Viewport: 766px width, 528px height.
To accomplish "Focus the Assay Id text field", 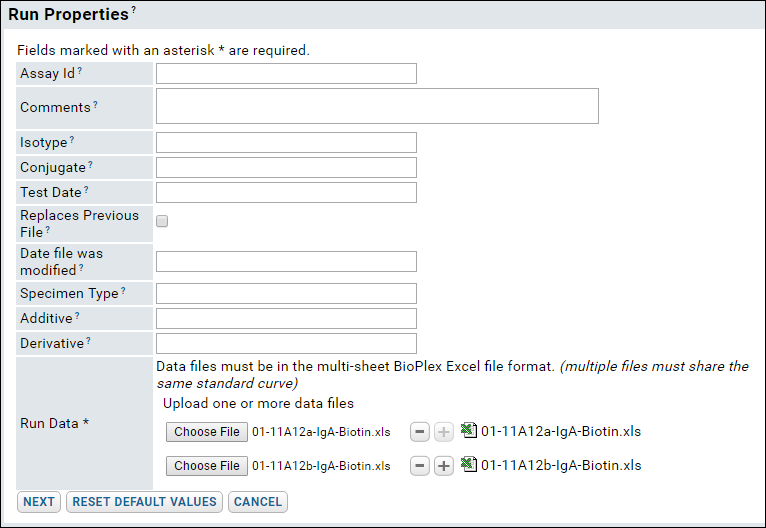I will coord(286,73).
